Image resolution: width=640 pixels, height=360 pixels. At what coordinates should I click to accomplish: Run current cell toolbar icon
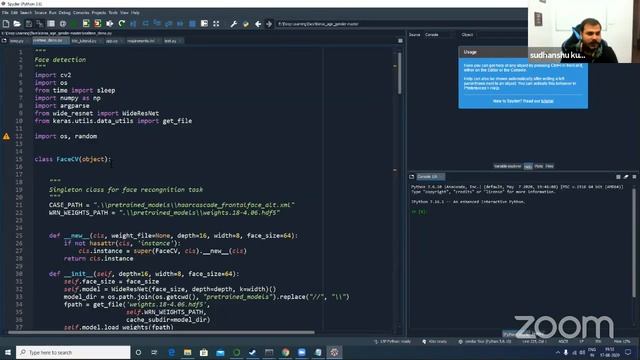click(86, 24)
